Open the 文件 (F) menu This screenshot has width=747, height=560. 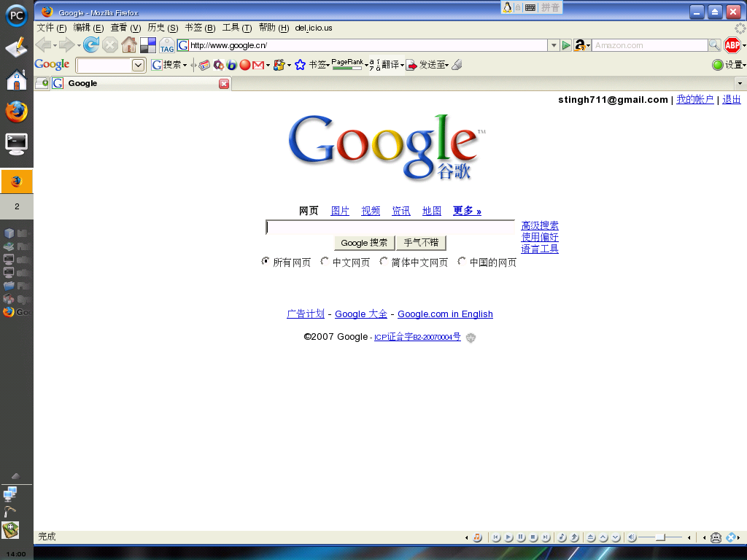[52, 28]
